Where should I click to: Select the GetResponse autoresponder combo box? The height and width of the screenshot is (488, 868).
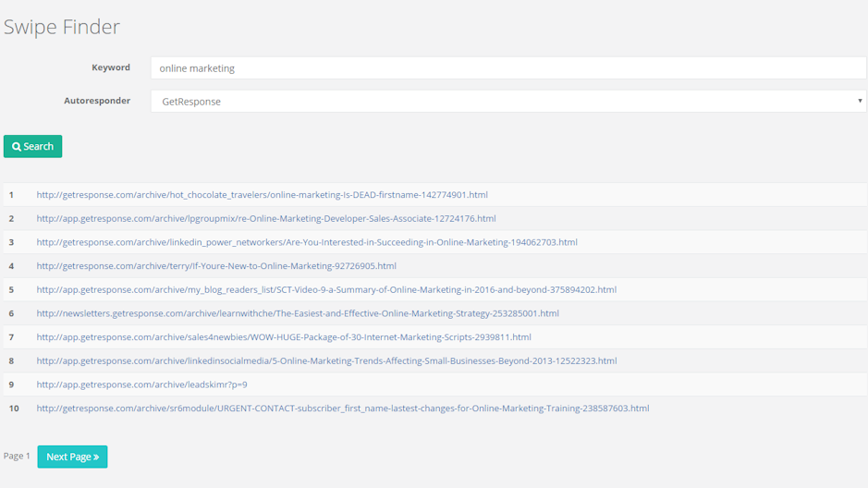click(507, 101)
